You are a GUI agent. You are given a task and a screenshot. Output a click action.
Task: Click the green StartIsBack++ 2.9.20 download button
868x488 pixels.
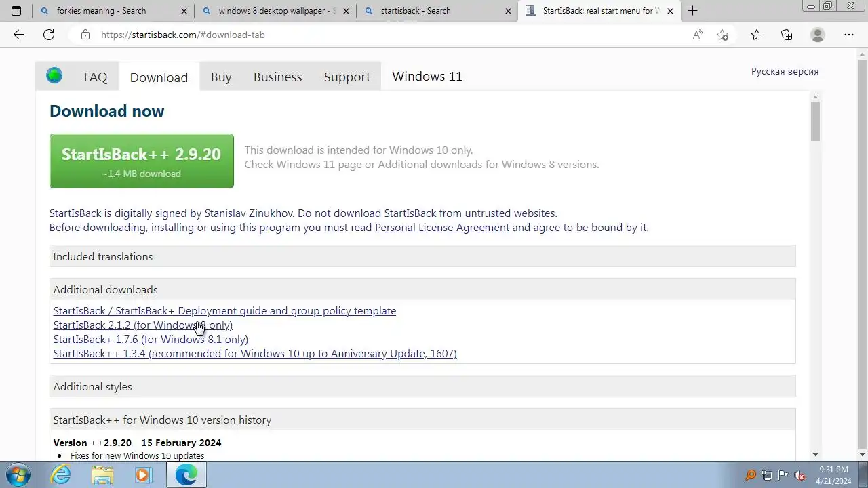(x=142, y=161)
